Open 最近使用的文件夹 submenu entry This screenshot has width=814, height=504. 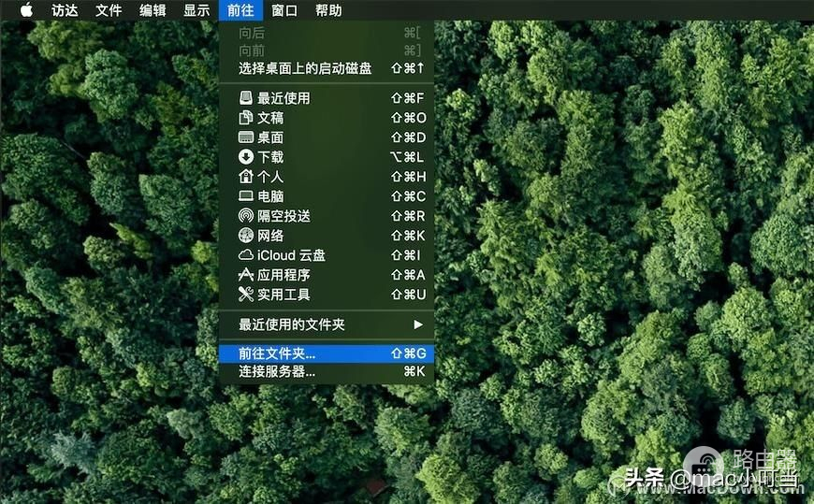click(x=327, y=324)
